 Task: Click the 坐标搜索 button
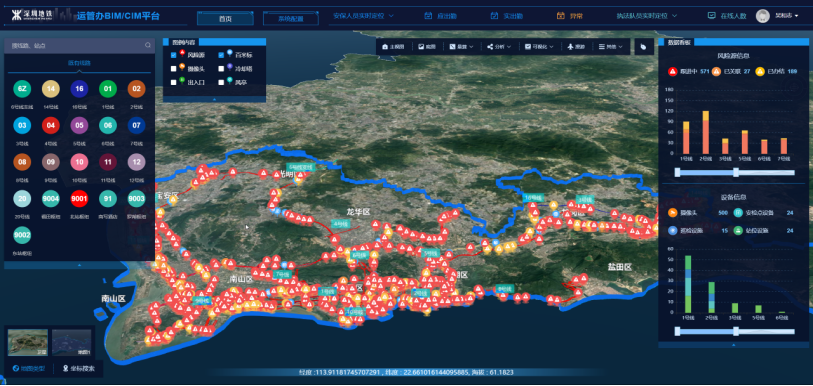pos(78,369)
